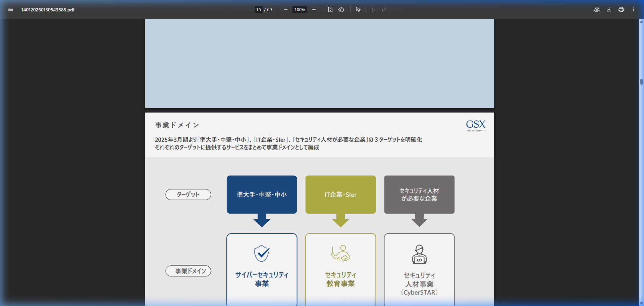
Task: Zoom out of the document
Action: pyautogui.click(x=286, y=9)
